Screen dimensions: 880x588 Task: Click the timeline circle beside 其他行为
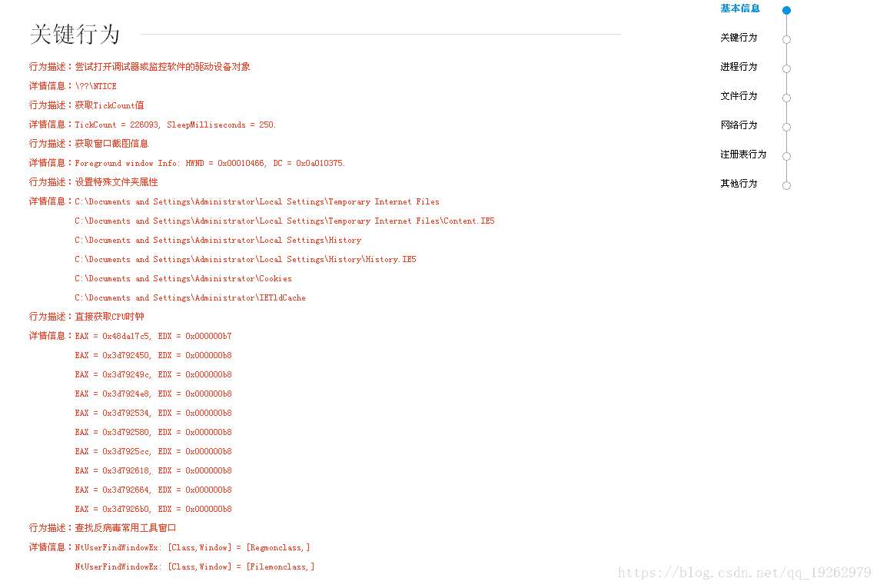pos(787,185)
